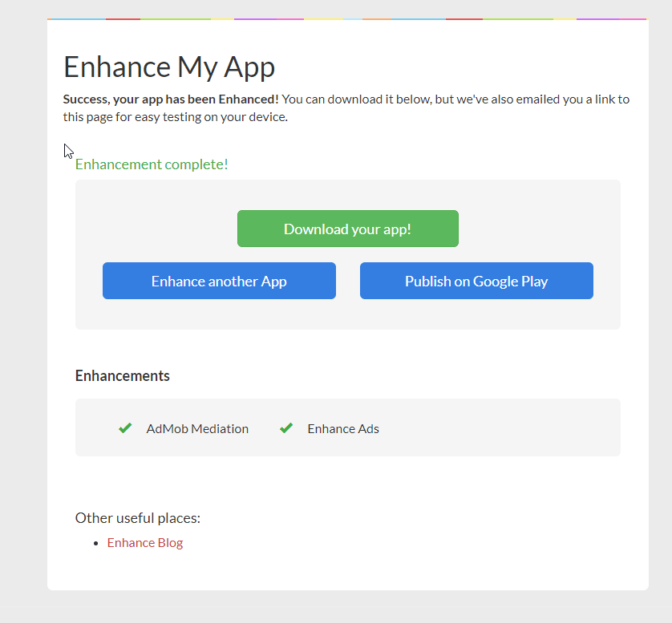This screenshot has width=672, height=624.
Task: Click the bullet point beside Enhance Blog
Action: coord(96,542)
